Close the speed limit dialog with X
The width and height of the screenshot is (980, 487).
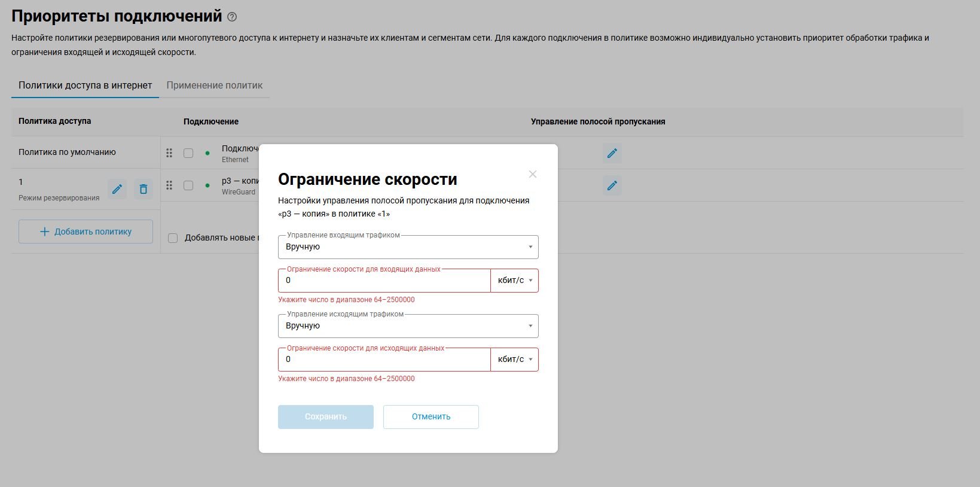[532, 174]
